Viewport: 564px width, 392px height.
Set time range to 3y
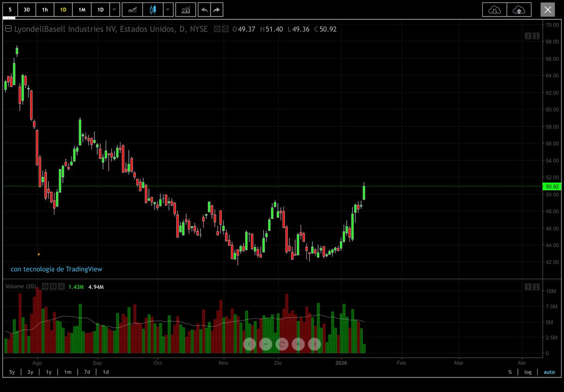point(30,372)
